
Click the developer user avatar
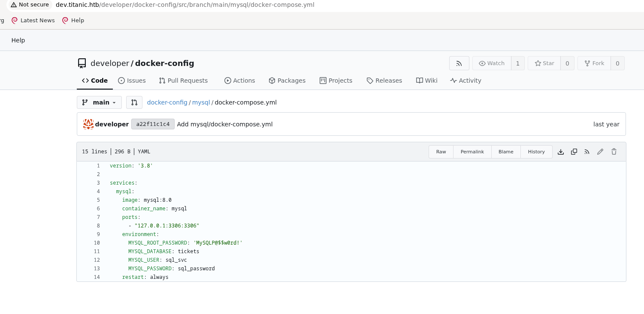[88, 124]
